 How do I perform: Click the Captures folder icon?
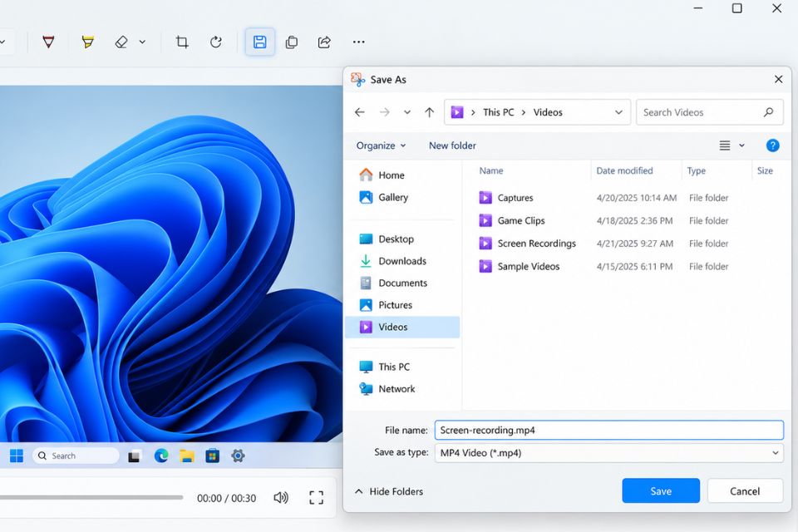[485, 198]
